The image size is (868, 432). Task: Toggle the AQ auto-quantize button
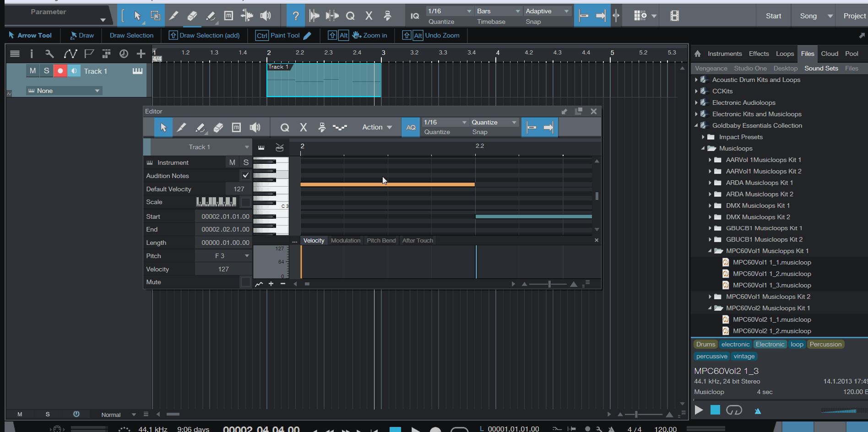tap(411, 128)
